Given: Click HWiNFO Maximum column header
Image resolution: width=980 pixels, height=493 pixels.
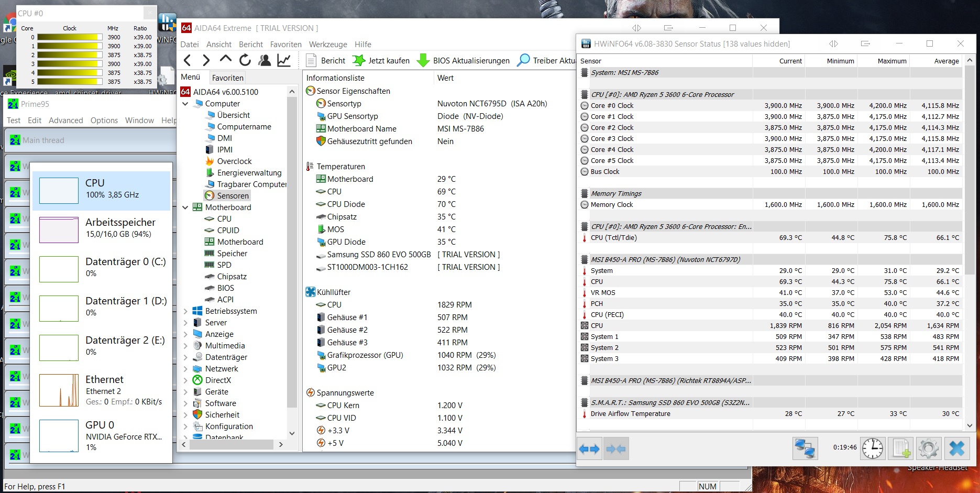Looking at the screenshot, I should click(x=883, y=61).
